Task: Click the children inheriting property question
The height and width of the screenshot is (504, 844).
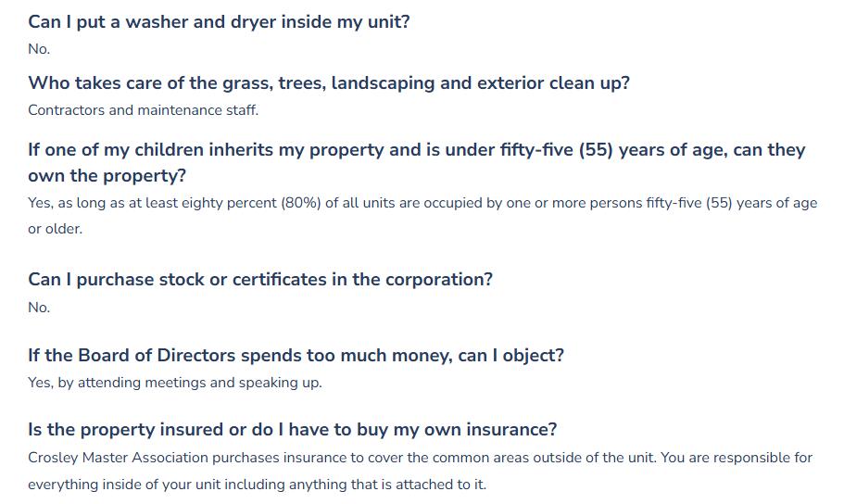Action: [x=417, y=150]
